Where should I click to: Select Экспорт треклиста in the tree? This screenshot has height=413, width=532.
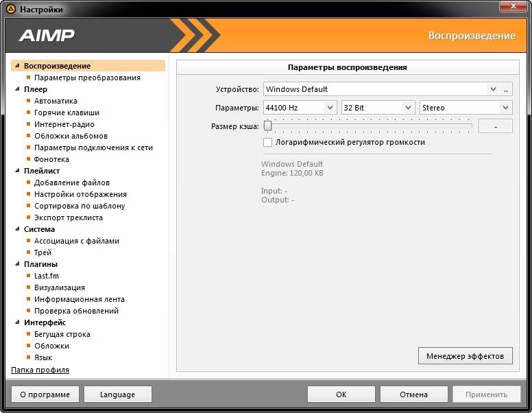pos(68,217)
